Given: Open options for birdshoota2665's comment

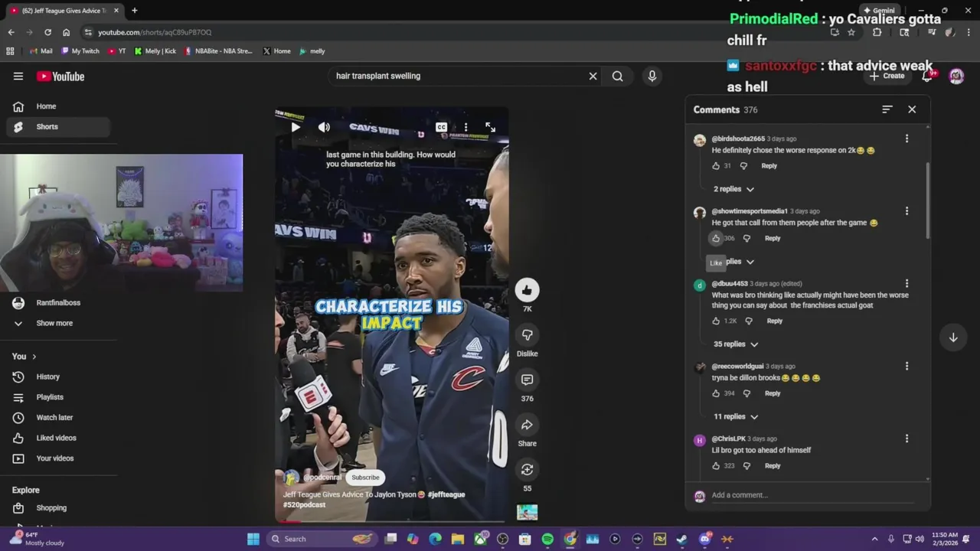Looking at the screenshot, I should click(906, 139).
